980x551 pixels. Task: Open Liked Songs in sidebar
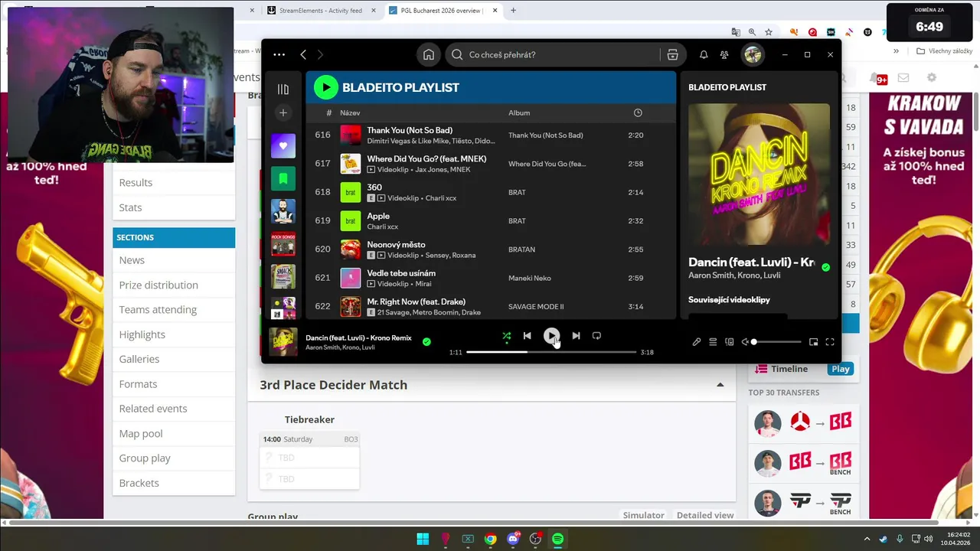[x=283, y=145]
